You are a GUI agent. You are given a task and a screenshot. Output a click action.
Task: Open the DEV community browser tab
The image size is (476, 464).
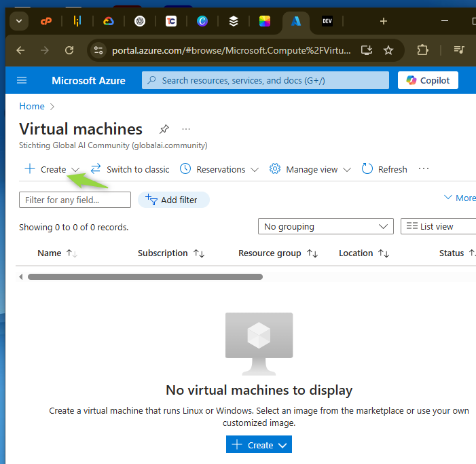pos(327,21)
